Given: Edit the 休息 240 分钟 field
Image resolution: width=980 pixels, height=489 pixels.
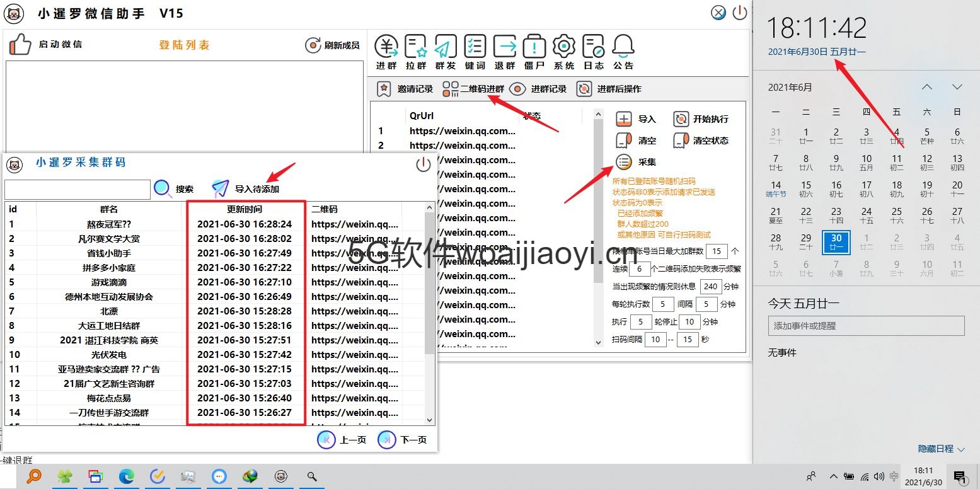Looking at the screenshot, I should tap(711, 286).
